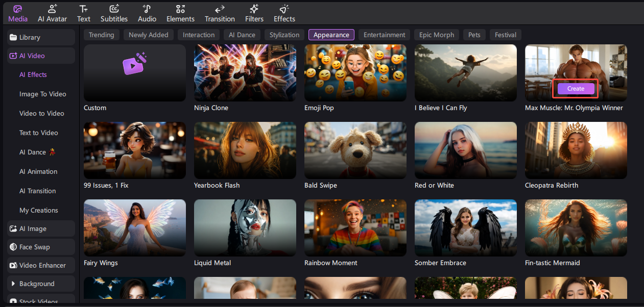Switch to the Audio icon
This screenshot has width=644, height=307.
[147, 9]
